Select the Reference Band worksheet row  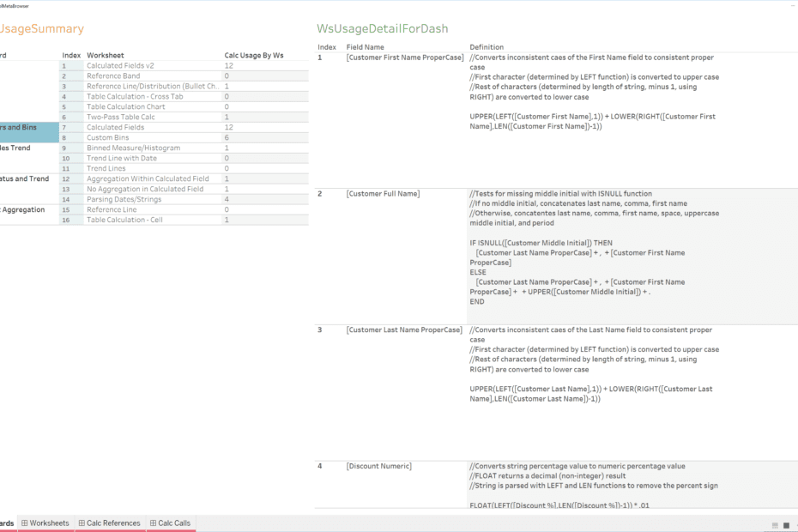184,76
